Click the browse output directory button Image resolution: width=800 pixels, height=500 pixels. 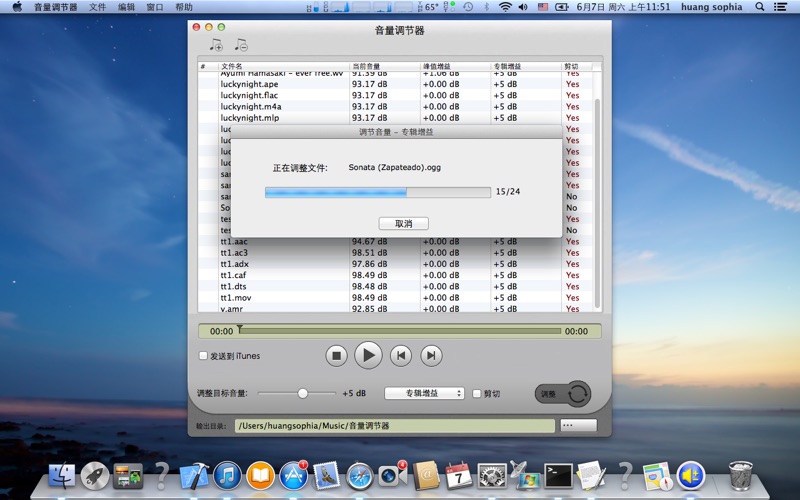(x=579, y=426)
